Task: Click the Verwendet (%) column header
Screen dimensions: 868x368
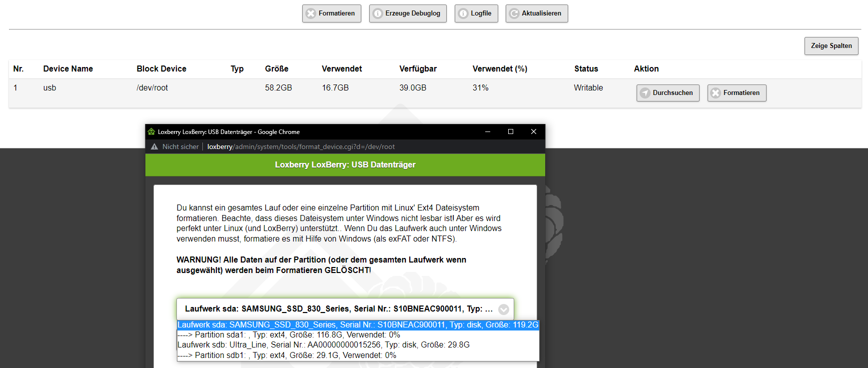Action: click(x=500, y=69)
